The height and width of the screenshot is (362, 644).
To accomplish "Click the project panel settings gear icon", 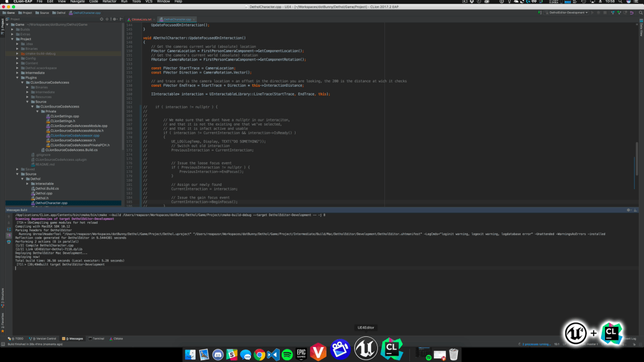I will pyautogui.click(x=114, y=19).
